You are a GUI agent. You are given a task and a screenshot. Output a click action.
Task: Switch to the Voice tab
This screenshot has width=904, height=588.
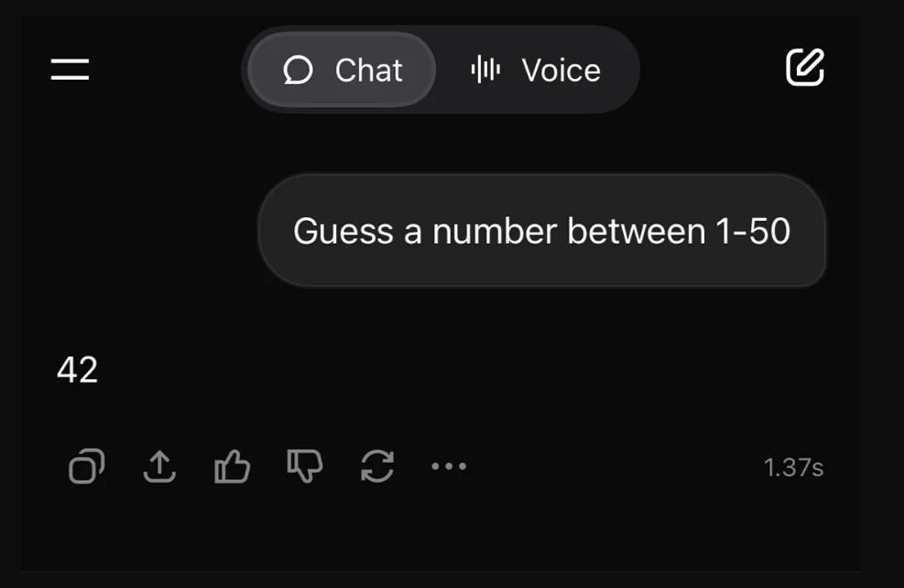tap(535, 70)
